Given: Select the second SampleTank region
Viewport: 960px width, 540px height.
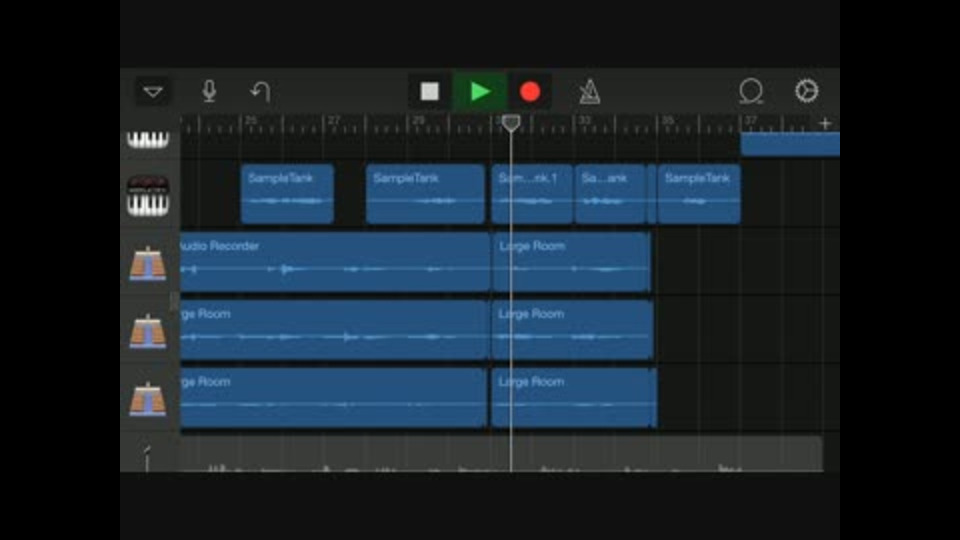Looking at the screenshot, I should pos(425,193).
